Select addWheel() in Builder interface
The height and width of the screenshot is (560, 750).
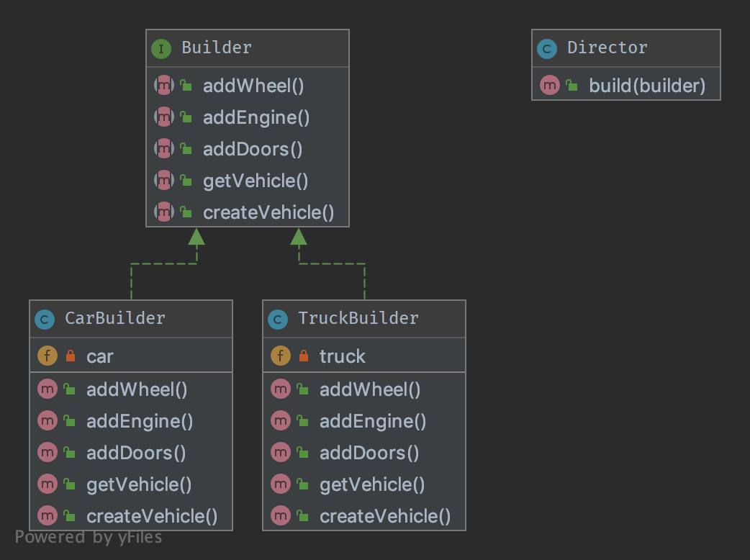pos(253,86)
